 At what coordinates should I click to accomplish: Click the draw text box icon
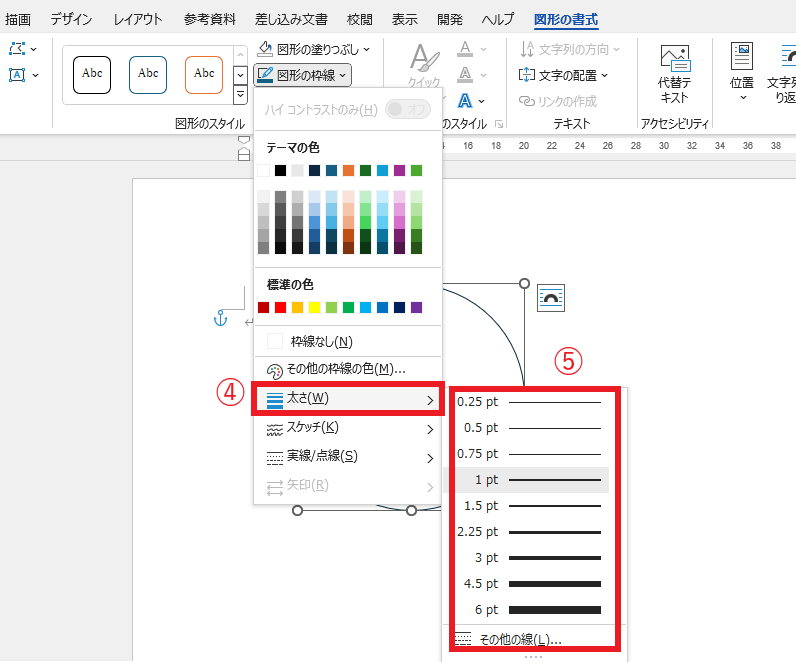click(x=17, y=75)
